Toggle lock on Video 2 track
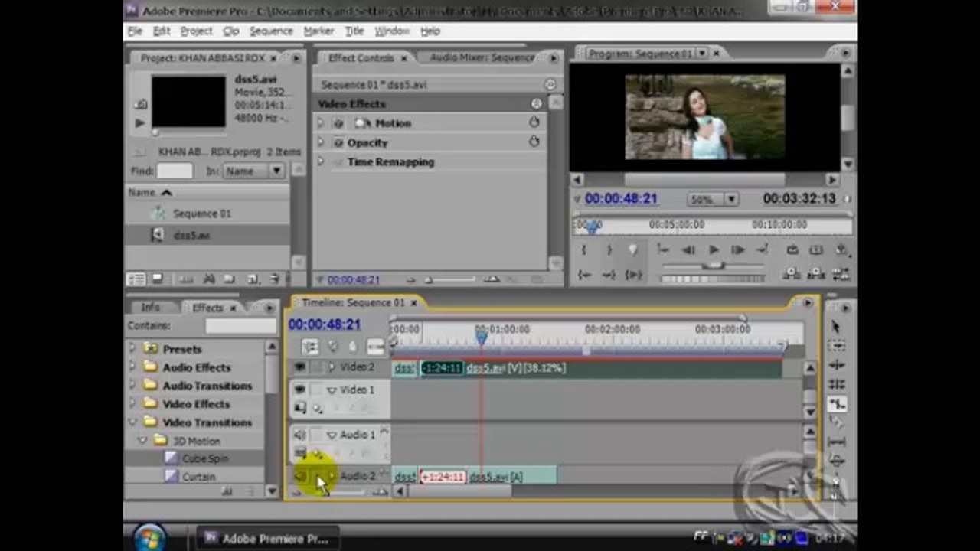The image size is (980, 551). [x=316, y=368]
